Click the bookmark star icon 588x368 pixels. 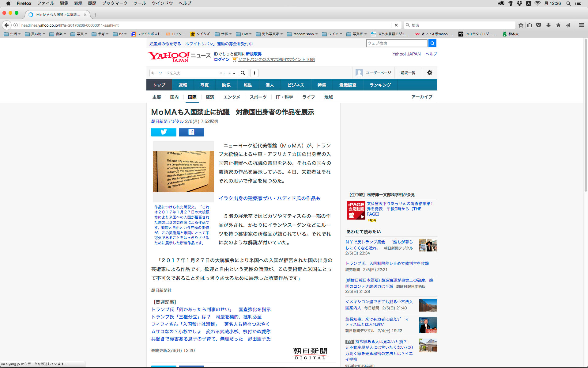click(x=521, y=25)
